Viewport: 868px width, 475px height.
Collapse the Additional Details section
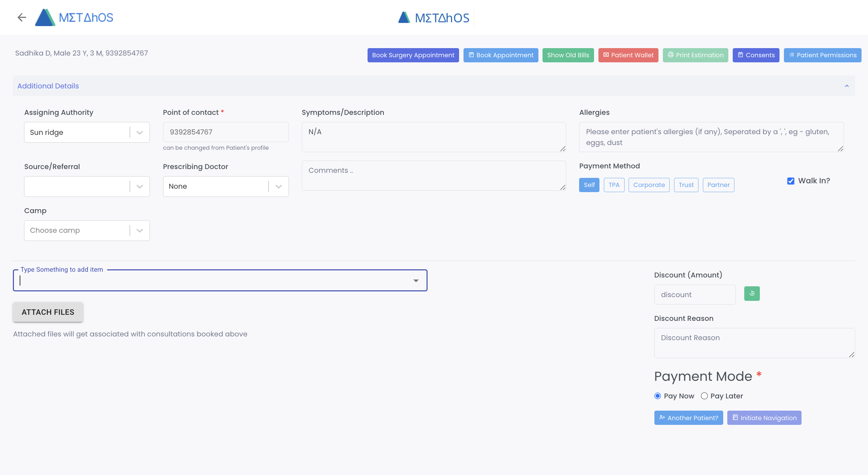[847, 86]
